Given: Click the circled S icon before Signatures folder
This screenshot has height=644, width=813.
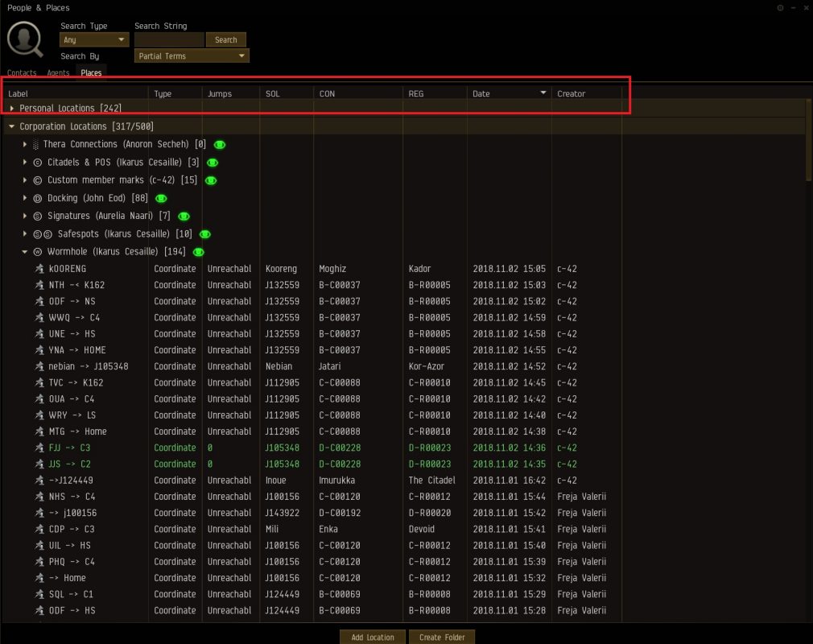Looking at the screenshot, I should click(x=37, y=217).
